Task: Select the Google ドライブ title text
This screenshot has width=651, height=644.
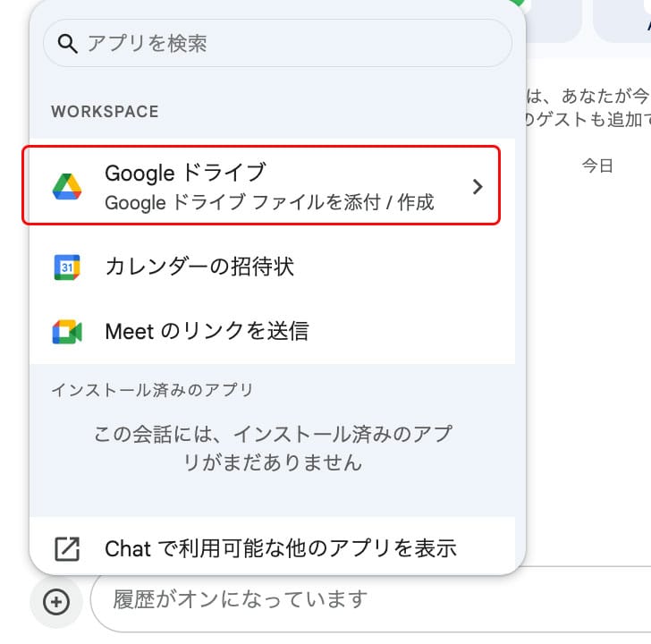Action: [185, 172]
